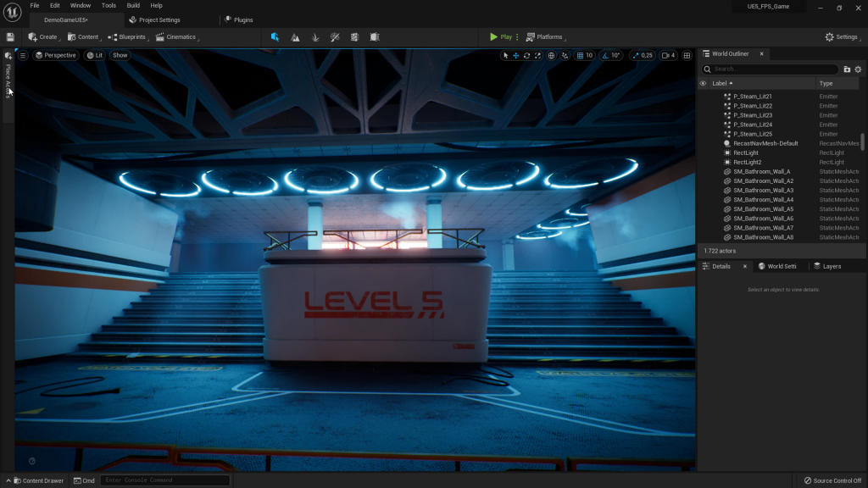Click console command input field

pyautogui.click(x=165, y=480)
